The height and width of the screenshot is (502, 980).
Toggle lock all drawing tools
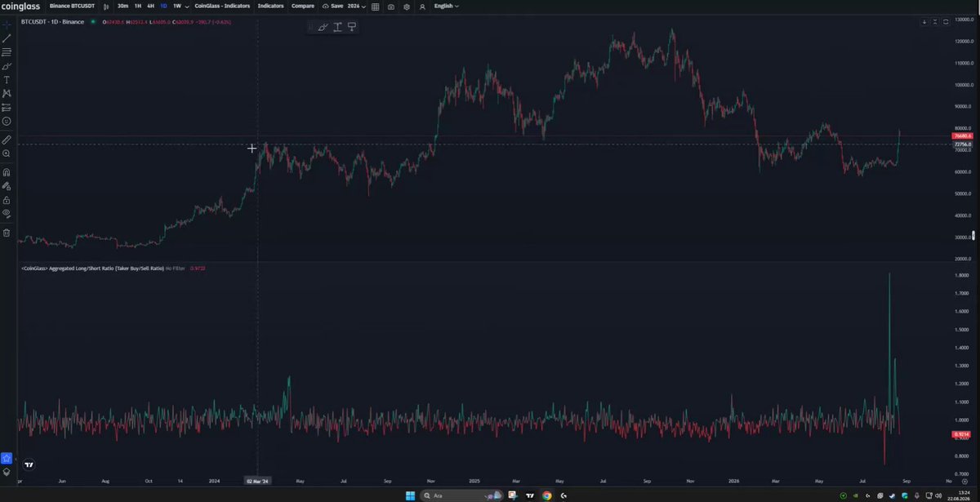(7, 199)
